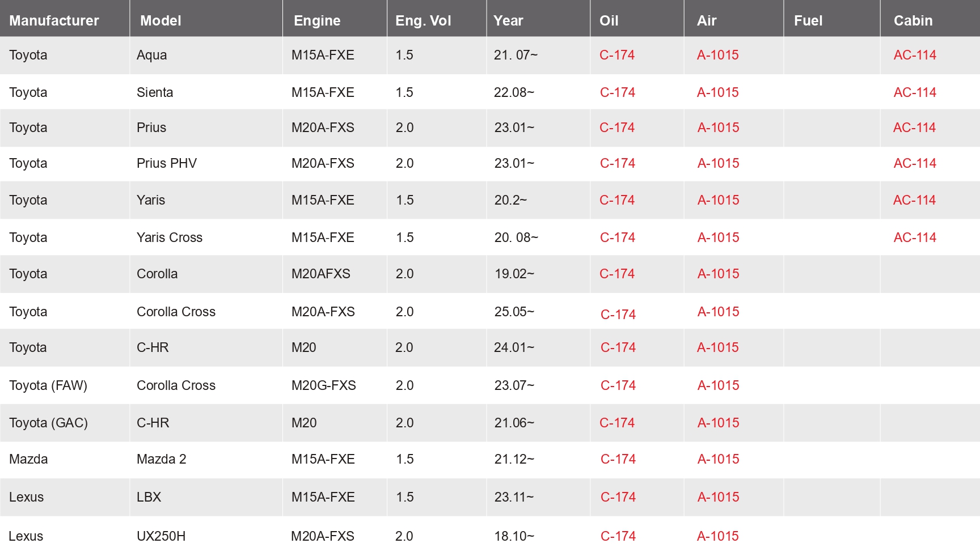
Task: Click the Eng. Vol column header
Action: tap(423, 21)
